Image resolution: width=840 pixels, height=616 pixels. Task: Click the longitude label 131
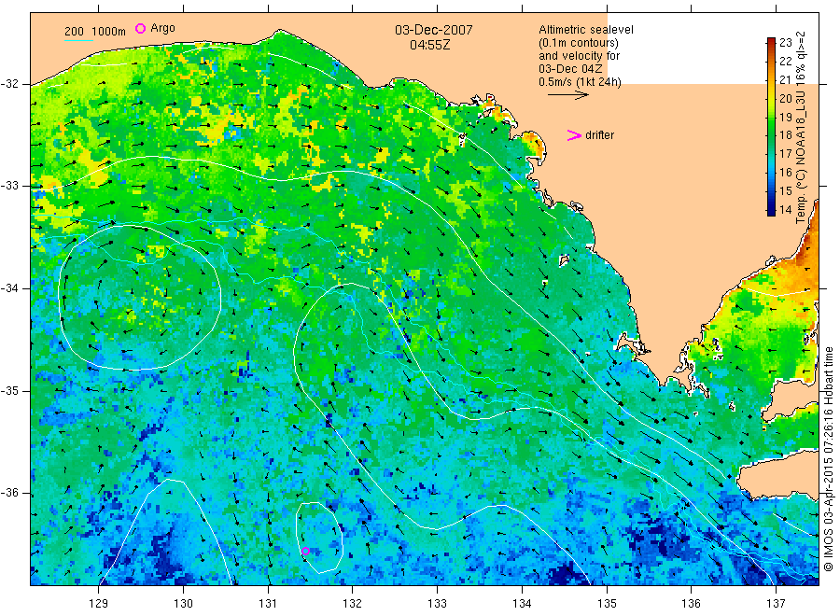(x=268, y=604)
